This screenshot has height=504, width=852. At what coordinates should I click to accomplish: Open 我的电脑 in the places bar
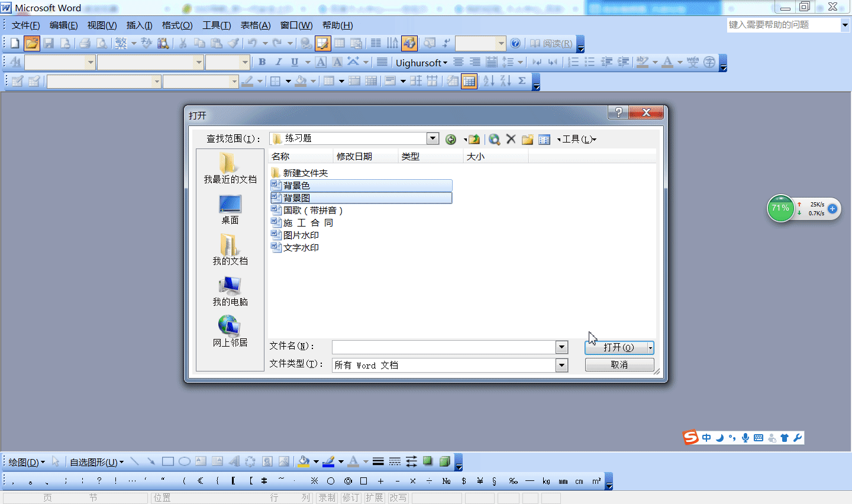coord(230,290)
